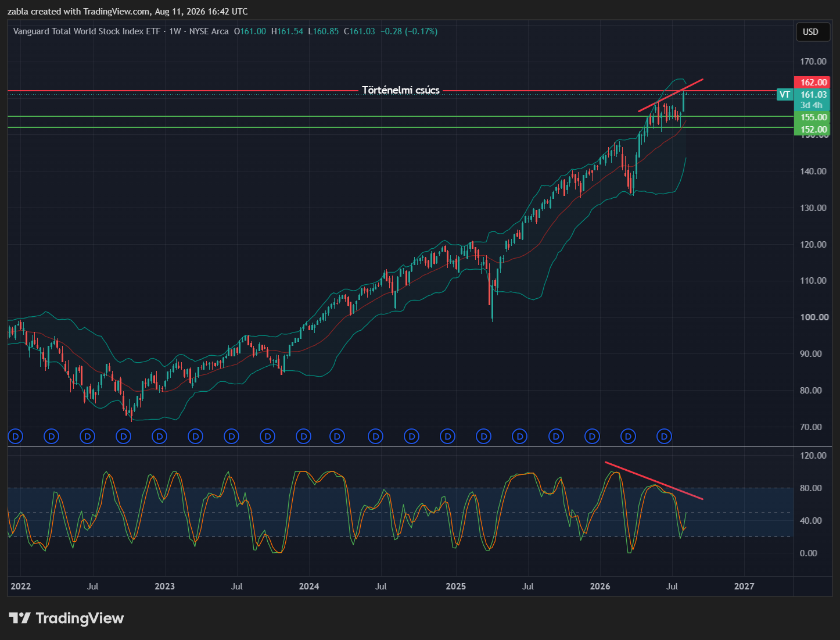The height and width of the screenshot is (640, 840).
Task: Select the red 162.00 price label
Action: pos(812,83)
